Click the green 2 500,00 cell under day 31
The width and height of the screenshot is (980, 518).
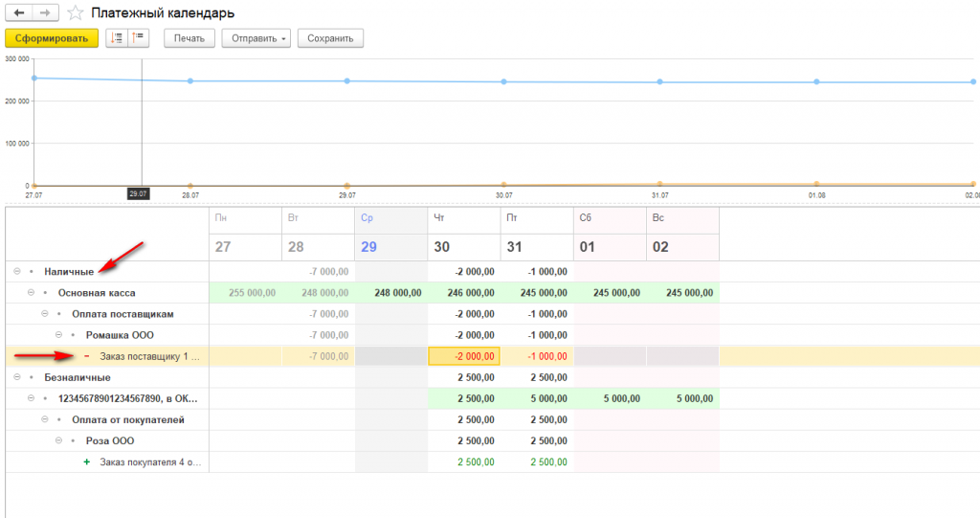(x=537, y=462)
